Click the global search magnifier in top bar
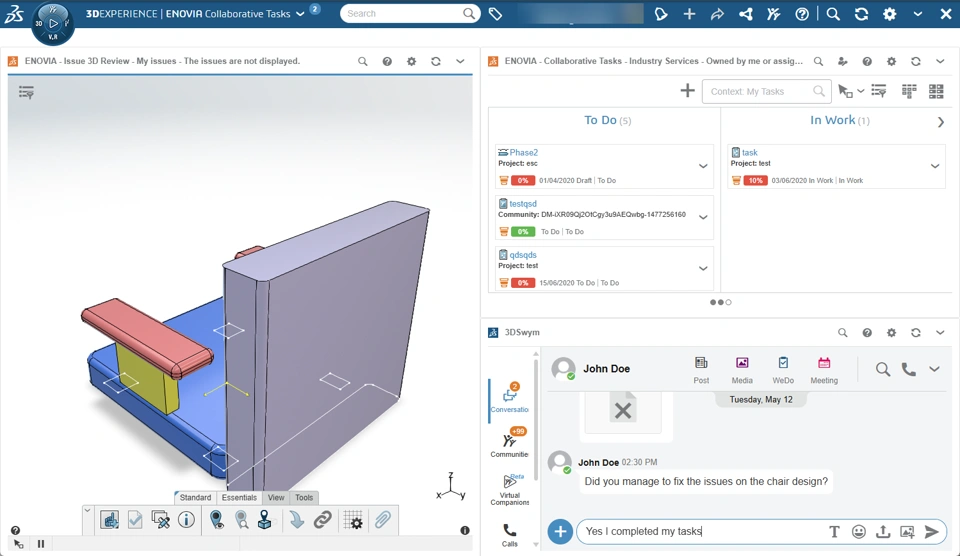Viewport: 960px width, 556px height. pos(833,13)
